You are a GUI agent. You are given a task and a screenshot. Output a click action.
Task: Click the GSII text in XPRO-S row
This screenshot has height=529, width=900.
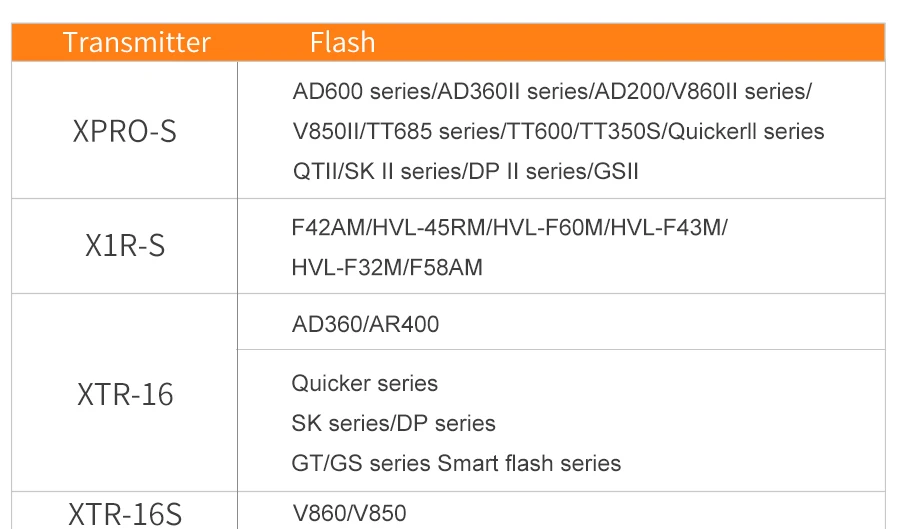pyautogui.click(x=616, y=172)
